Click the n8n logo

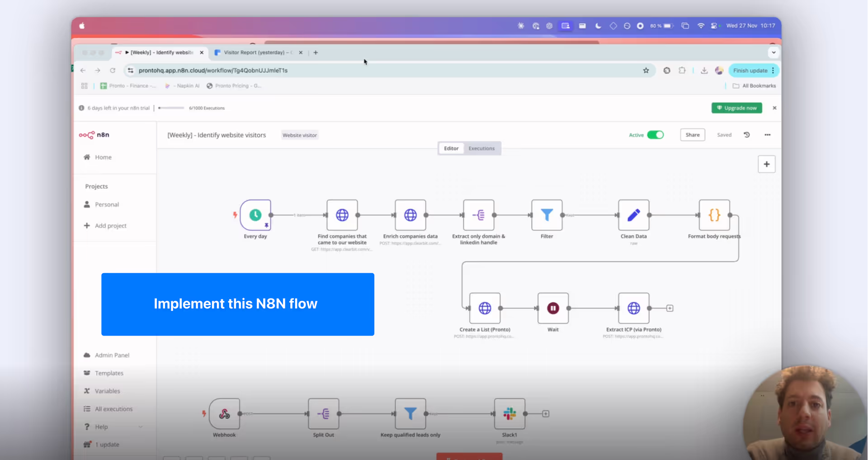pyautogui.click(x=94, y=135)
